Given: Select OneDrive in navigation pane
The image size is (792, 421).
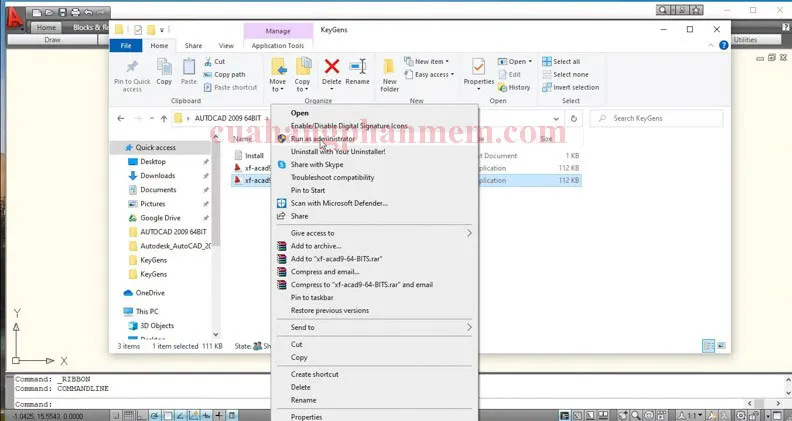Looking at the screenshot, I should pos(150,293).
